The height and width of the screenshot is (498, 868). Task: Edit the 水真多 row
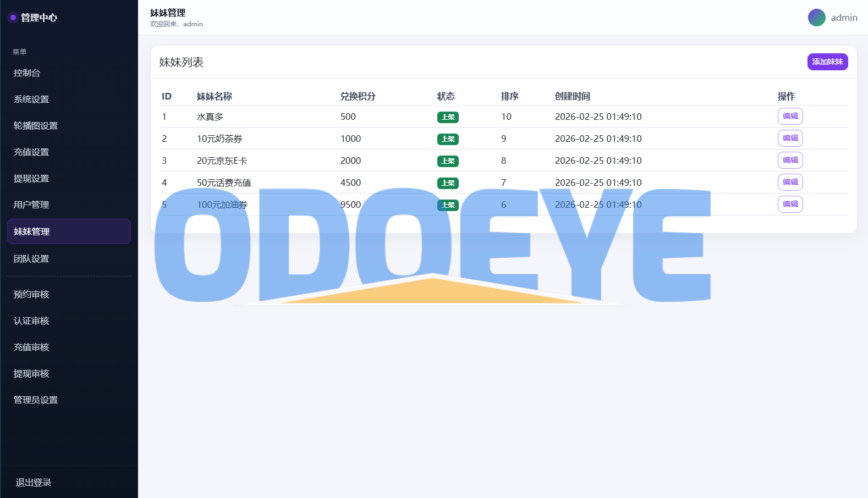(790, 116)
